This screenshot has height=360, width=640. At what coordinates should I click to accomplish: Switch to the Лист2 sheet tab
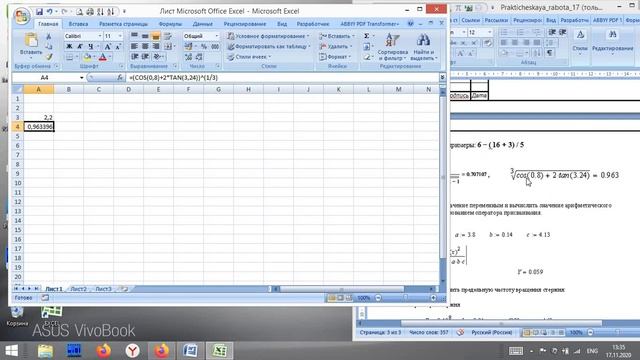click(x=78, y=289)
